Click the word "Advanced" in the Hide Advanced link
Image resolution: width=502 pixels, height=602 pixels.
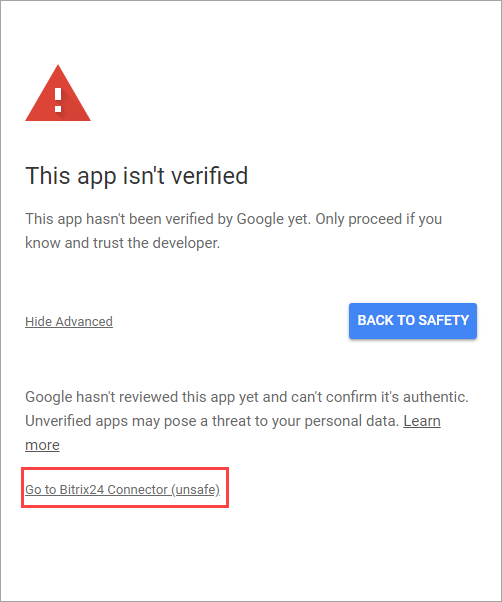pos(84,321)
